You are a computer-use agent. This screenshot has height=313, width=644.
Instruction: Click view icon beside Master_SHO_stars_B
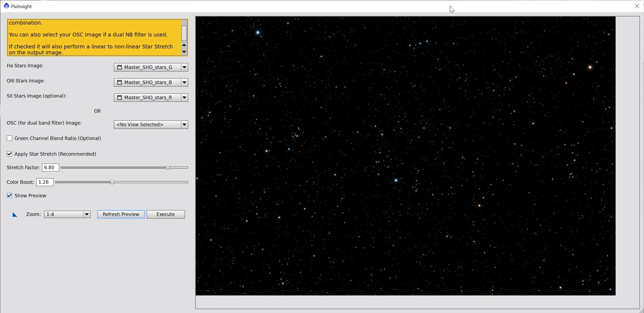[119, 82]
